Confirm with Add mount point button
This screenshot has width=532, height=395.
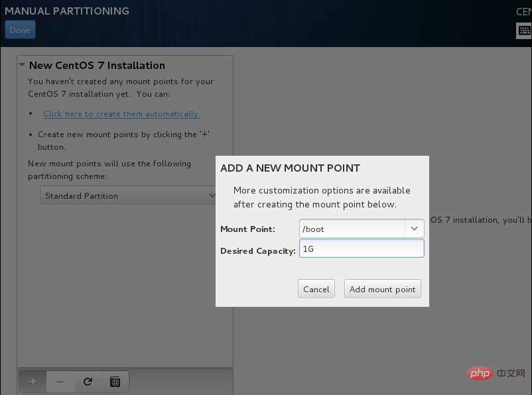tap(382, 289)
